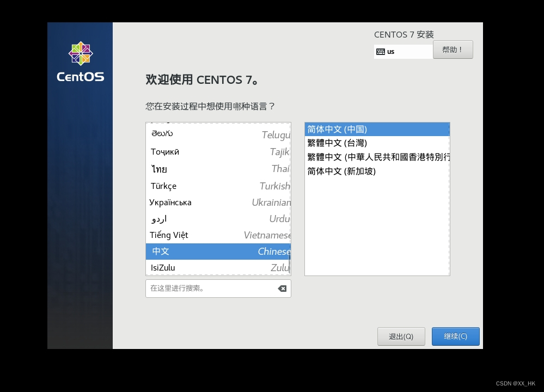544x392 pixels.
Task: Click the us keyboard layout indicator
Action: point(403,52)
